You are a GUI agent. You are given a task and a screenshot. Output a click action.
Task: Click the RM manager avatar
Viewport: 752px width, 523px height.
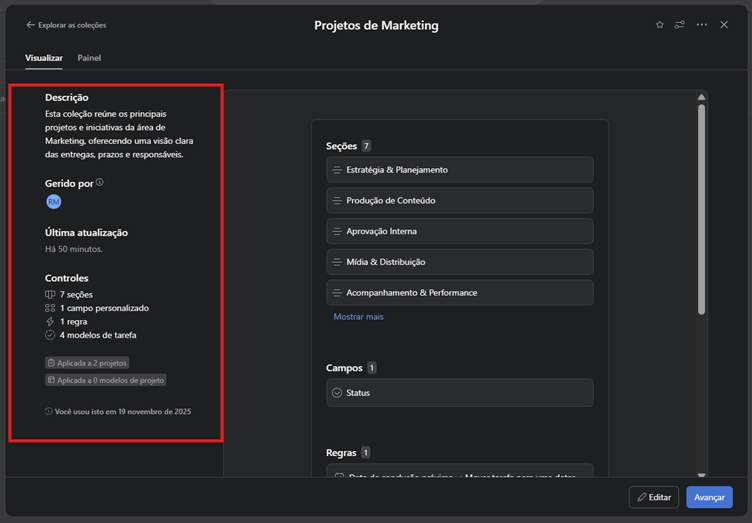pyautogui.click(x=54, y=202)
